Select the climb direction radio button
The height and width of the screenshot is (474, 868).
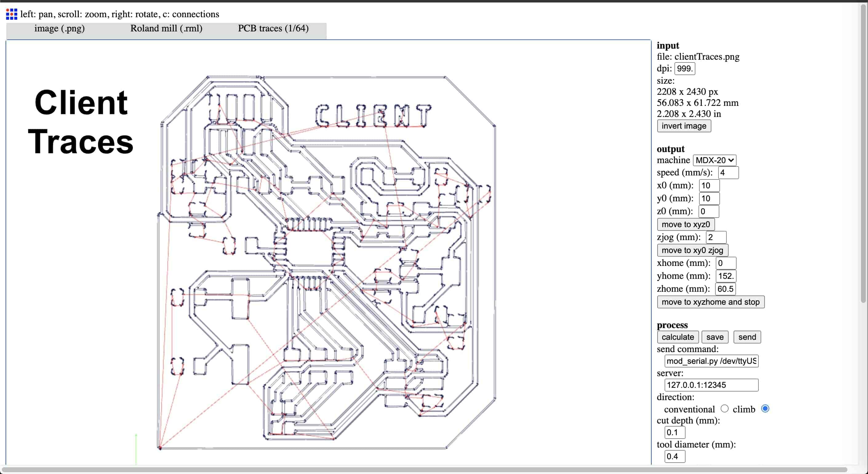765,409
